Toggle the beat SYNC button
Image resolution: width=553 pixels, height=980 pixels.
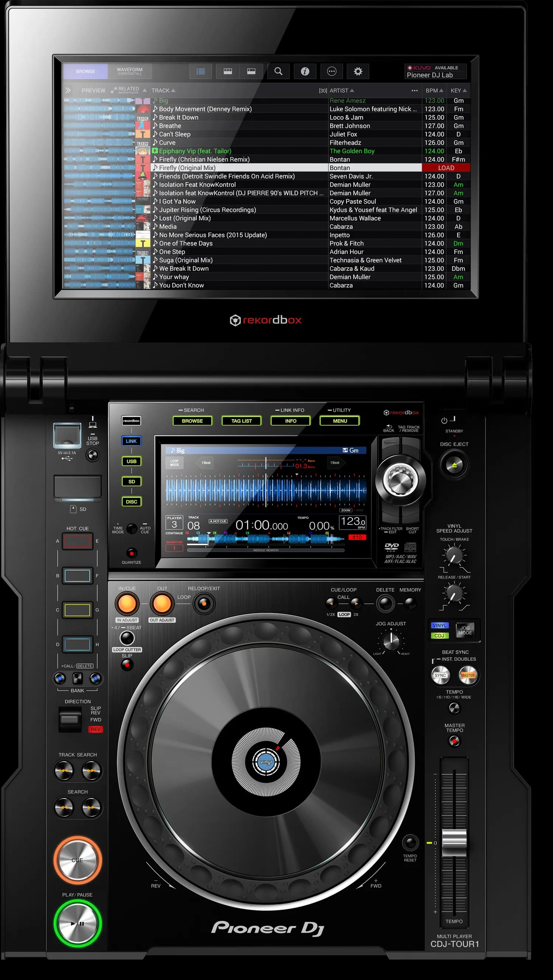[440, 675]
